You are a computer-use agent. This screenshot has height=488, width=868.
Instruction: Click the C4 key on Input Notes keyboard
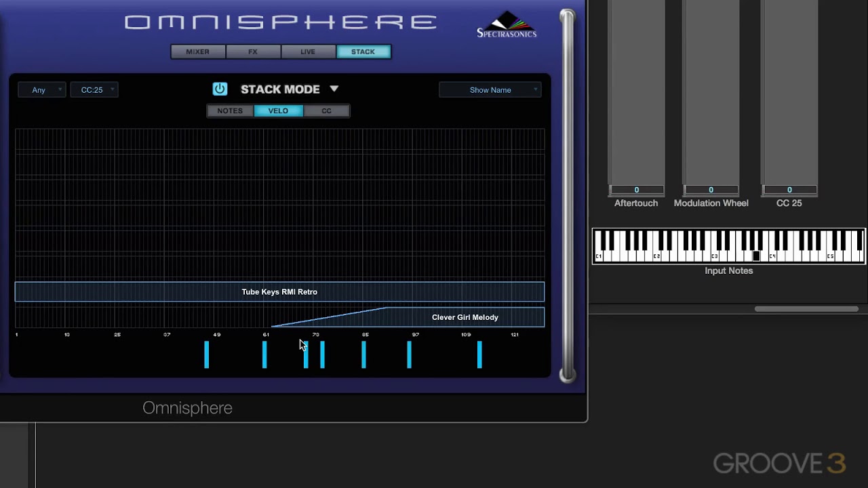point(772,256)
